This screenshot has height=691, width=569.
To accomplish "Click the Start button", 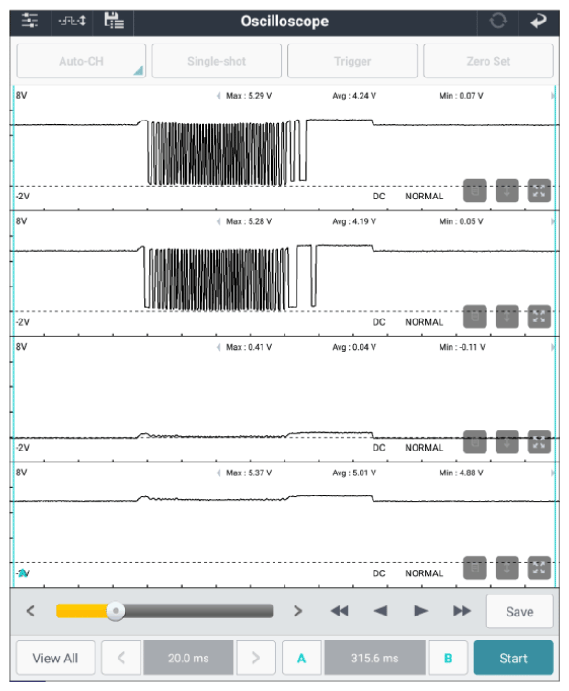I will (x=513, y=658).
